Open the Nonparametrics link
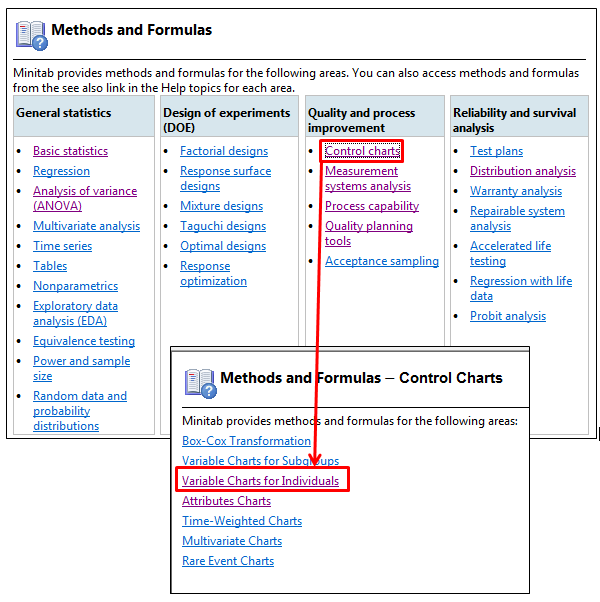The image size is (600, 602). (x=75, y=286)
